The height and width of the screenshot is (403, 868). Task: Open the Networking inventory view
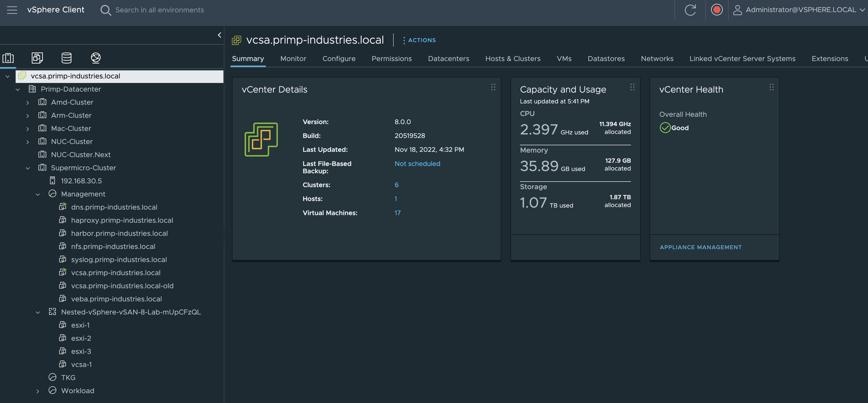pos(95,57)
